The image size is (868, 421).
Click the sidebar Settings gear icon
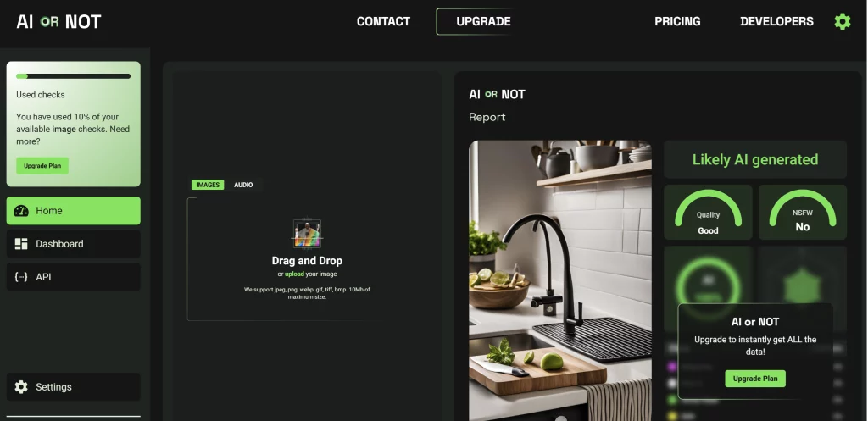tap(21, 387)
